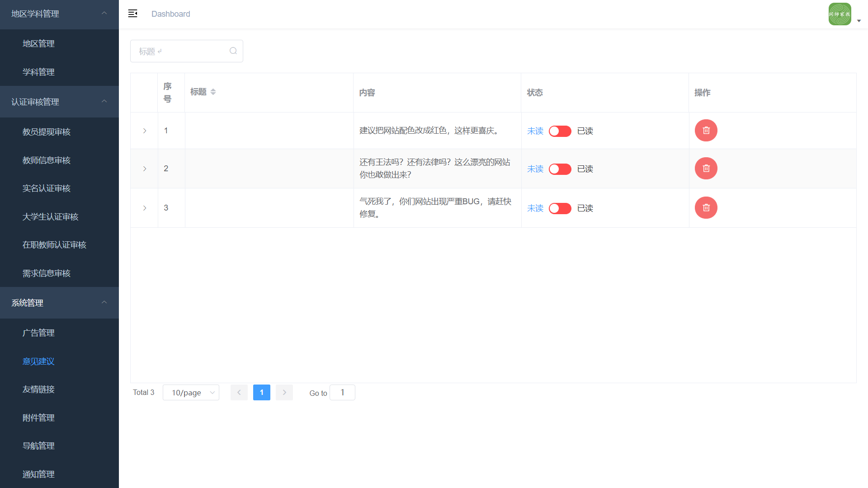This screenshot has height=488, width=868.
Task: Delete the third feedback row
Action: coord(706,208)
